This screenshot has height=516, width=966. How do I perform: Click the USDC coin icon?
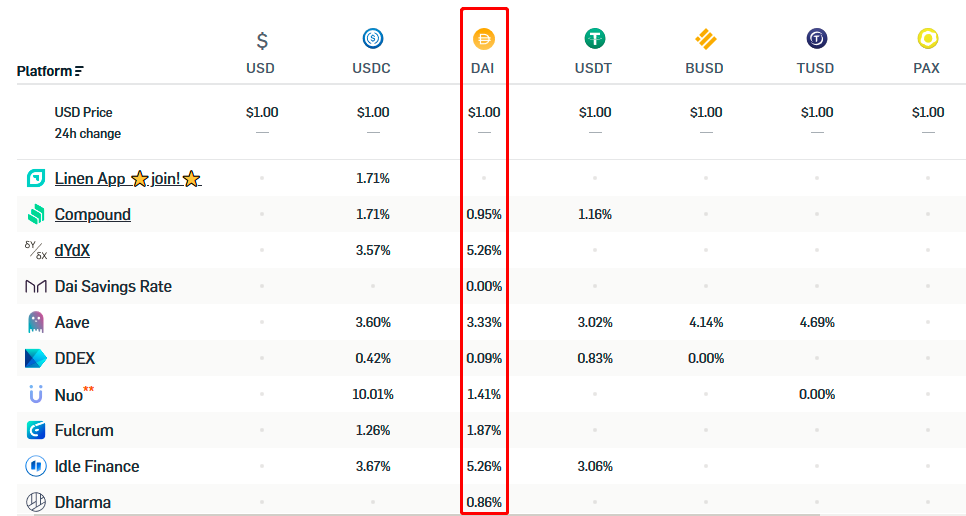point(373,39)
